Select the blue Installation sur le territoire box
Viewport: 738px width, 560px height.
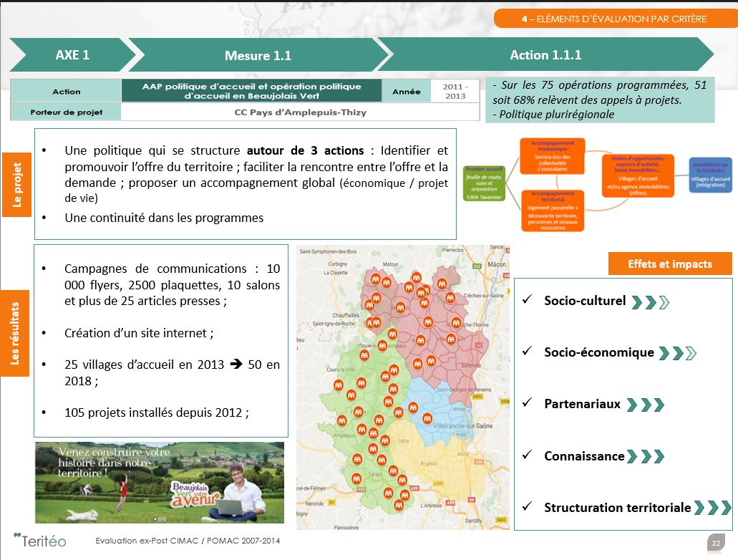(711, 175)
